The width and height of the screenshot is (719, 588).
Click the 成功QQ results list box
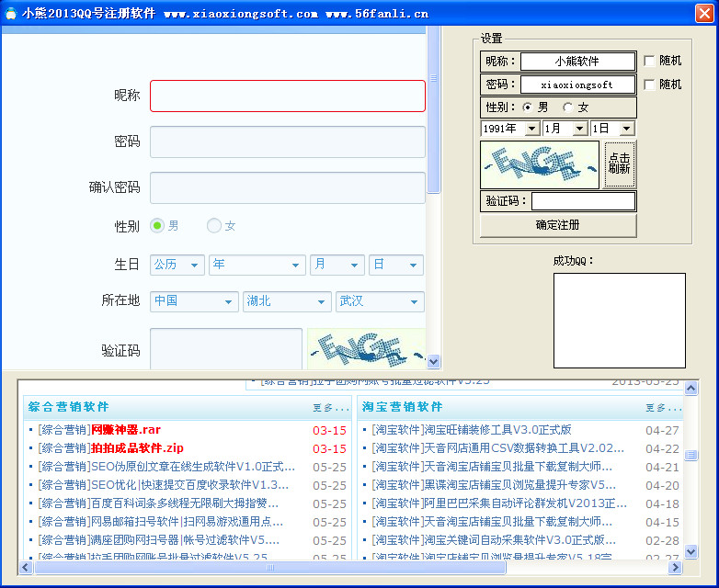click(x=620, y=321)
